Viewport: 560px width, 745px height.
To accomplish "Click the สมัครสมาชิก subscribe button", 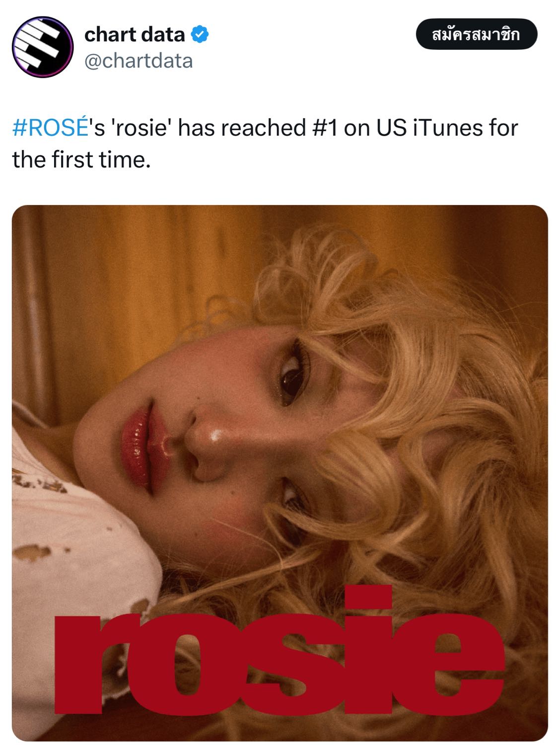I will coord(477,34).
